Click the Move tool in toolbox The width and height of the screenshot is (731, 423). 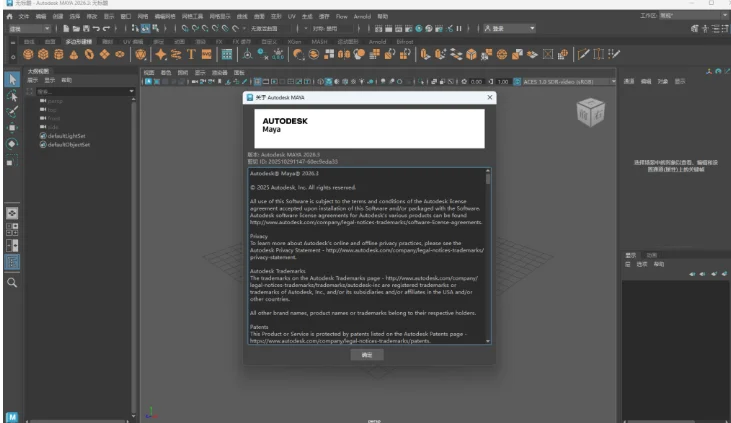12,128
